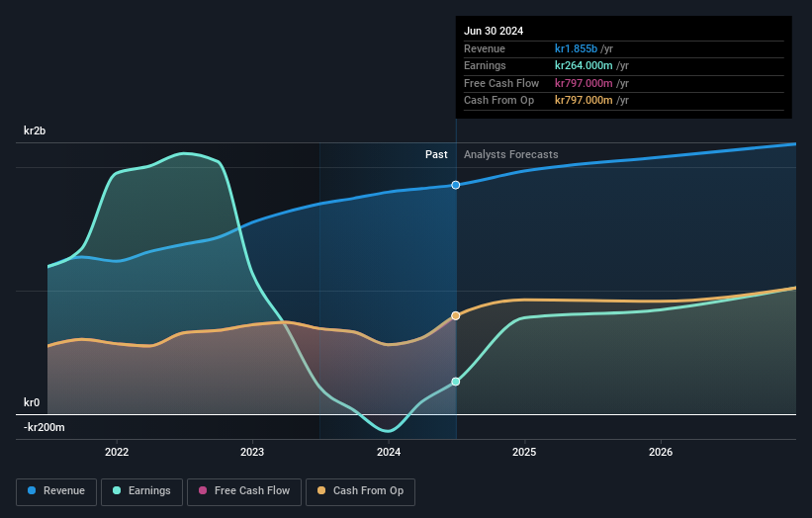Toggle the Revenue series legend button
Screen dimensions: 812x518
56,491
